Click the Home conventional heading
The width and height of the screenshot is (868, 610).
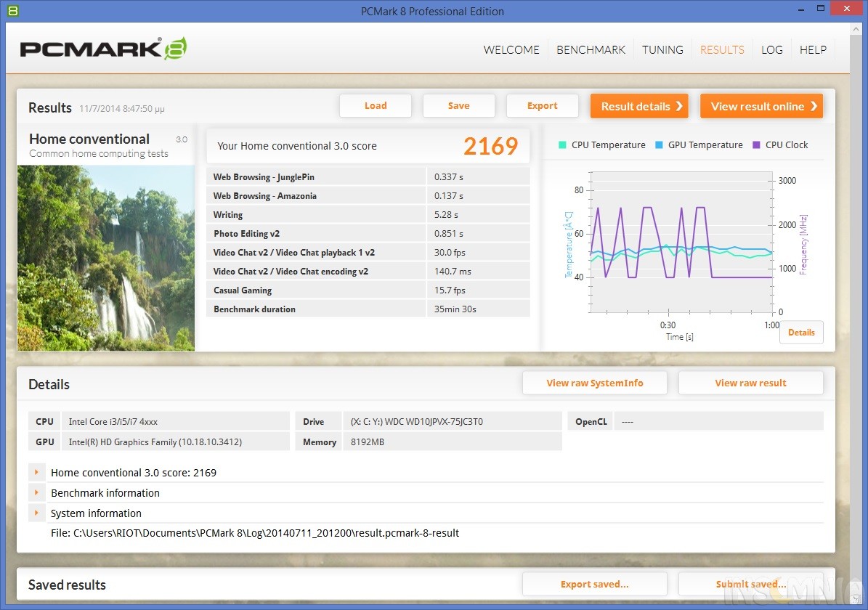(x=89, y=139)
